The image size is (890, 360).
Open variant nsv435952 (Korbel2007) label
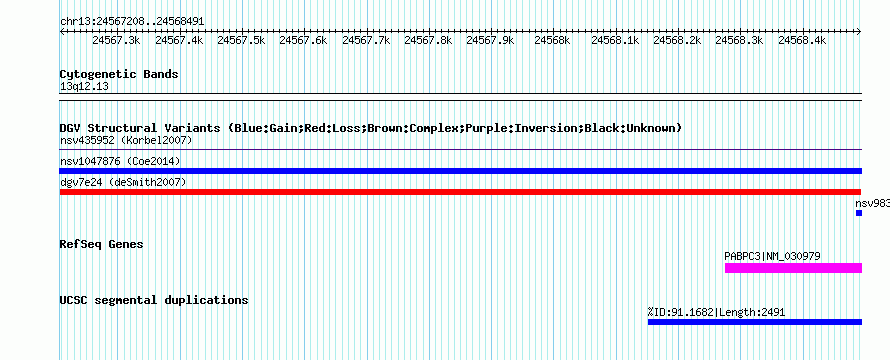point(126,140)
